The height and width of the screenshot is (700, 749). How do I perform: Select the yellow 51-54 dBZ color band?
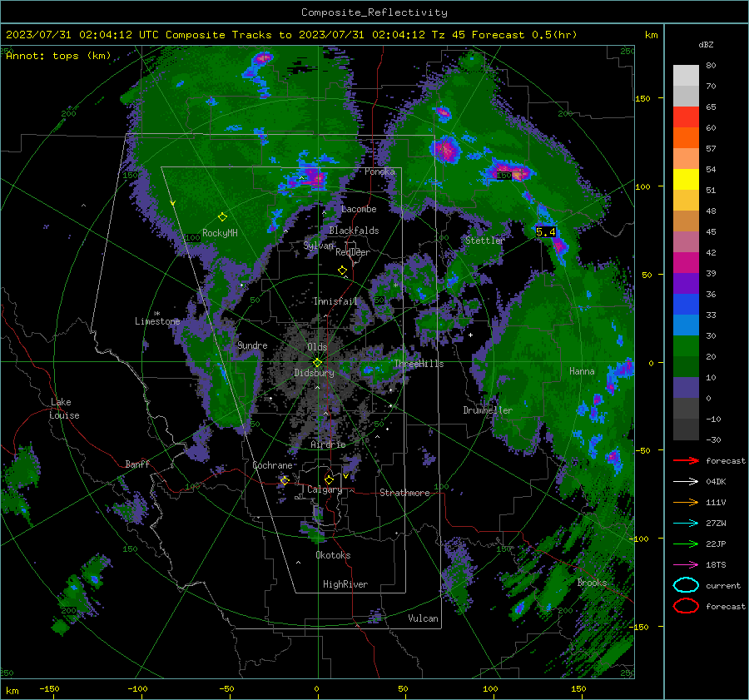tap(686, 180)
